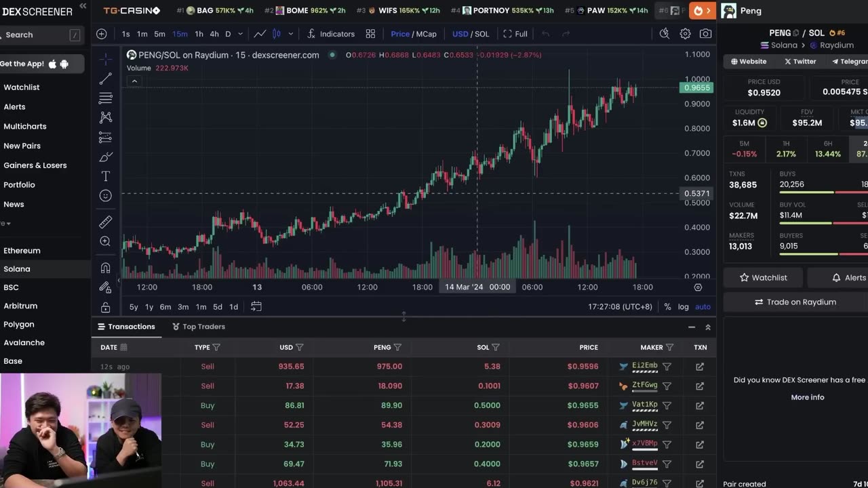The width and height of the screenshot is (868, 488).
Task: Select the ruler measure tool
Action: tap(105, 222)
